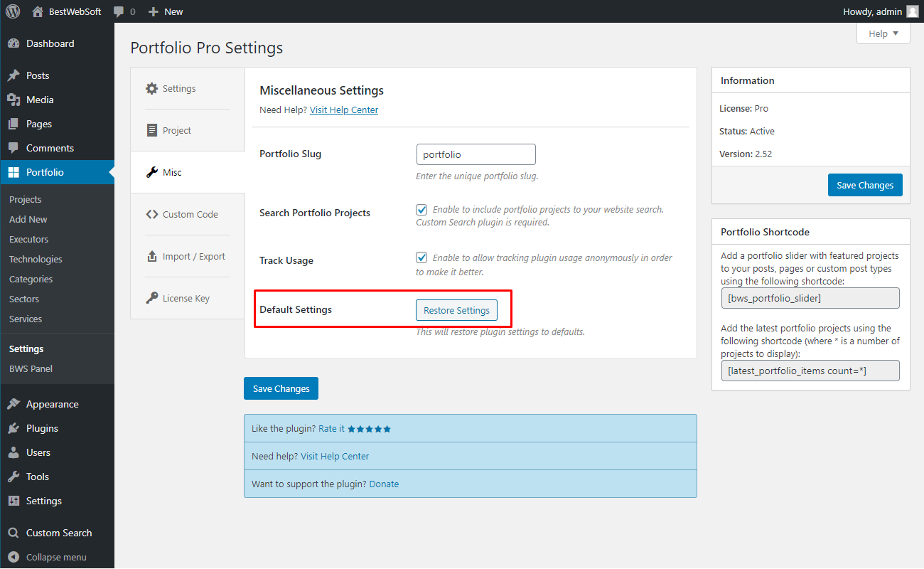The height and width of the screenshot is (569, 924).
Task: Click Save Changes below the settings form
Action: 281,388
